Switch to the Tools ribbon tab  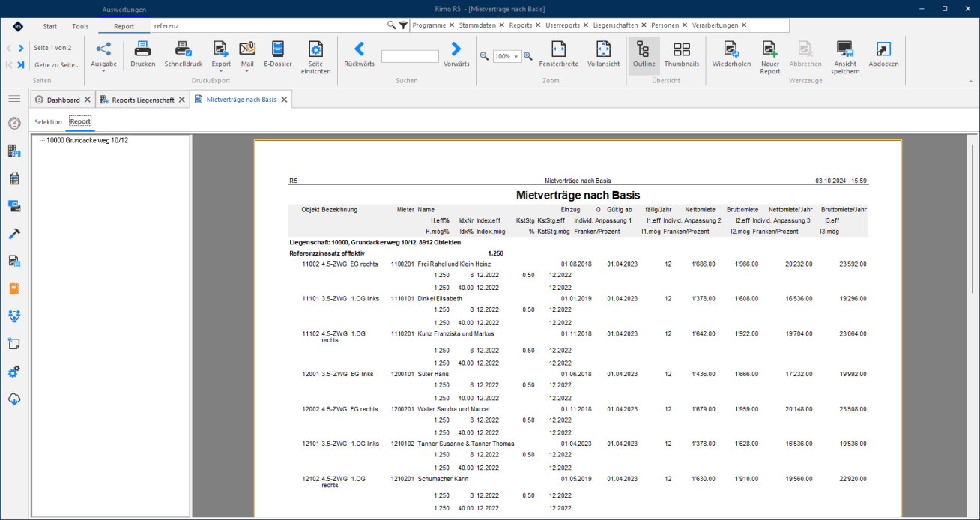pyautogui.click(x=80, y=26)
